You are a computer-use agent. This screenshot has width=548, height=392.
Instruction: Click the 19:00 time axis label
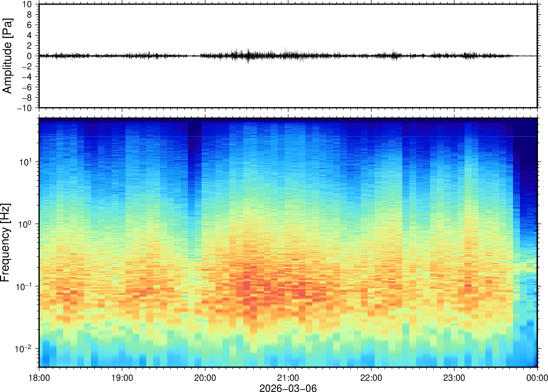[122, 378]
